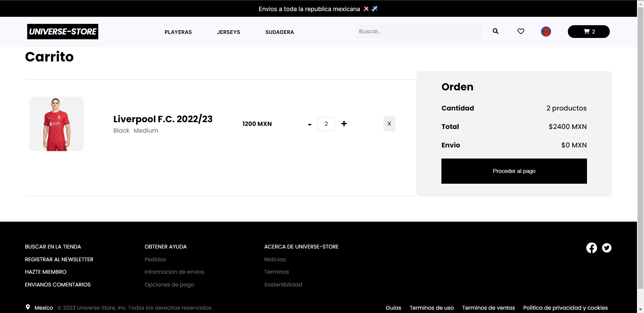The height and width of the screenshot is (313, 644).
Task: Open the user profile avatar
Action: click(x=546, y=32)
